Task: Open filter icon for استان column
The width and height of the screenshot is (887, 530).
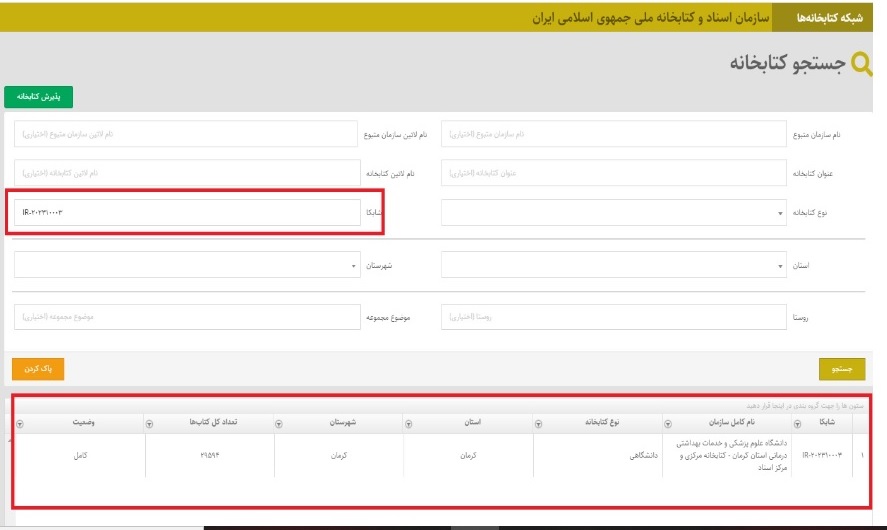Action: pos(408,423)
